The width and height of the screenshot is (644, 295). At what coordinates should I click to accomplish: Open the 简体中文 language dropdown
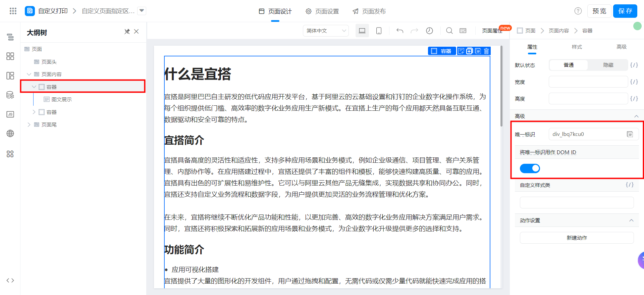[x=326, y=31]
